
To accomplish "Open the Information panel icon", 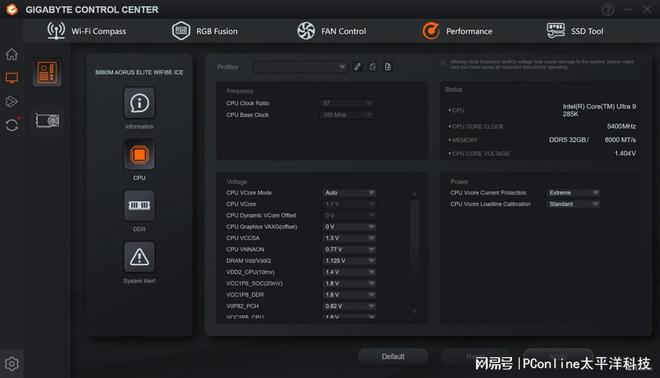I will [x=139, y=103].
